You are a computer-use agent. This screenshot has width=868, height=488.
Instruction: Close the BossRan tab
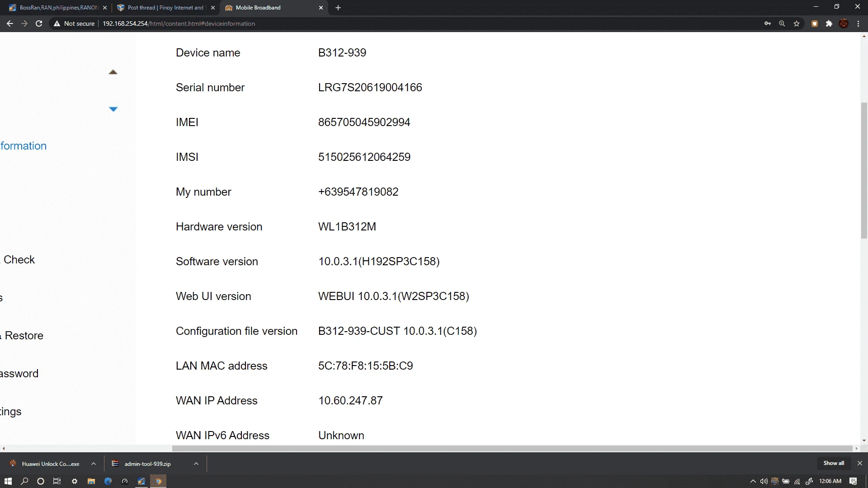105,8
